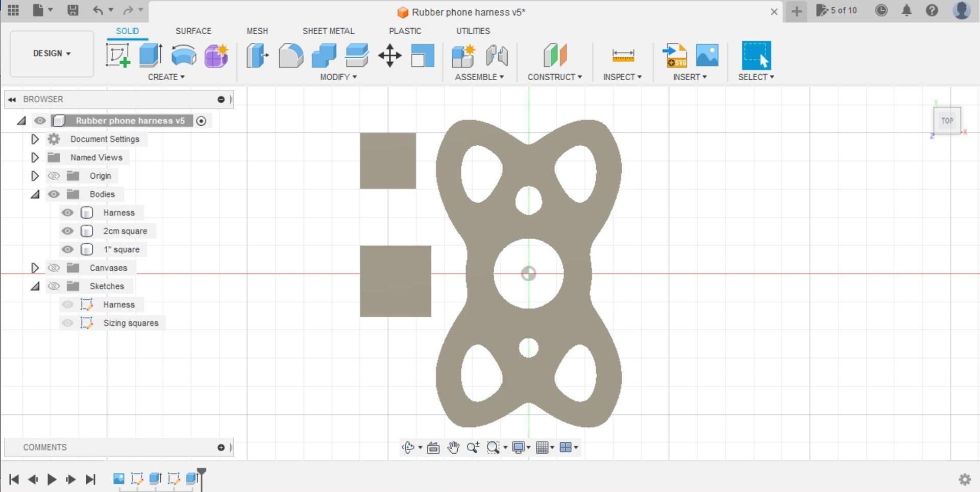Select the Create Sketch tool
Viewport: 980px width, 492px height.
point(118,55)
